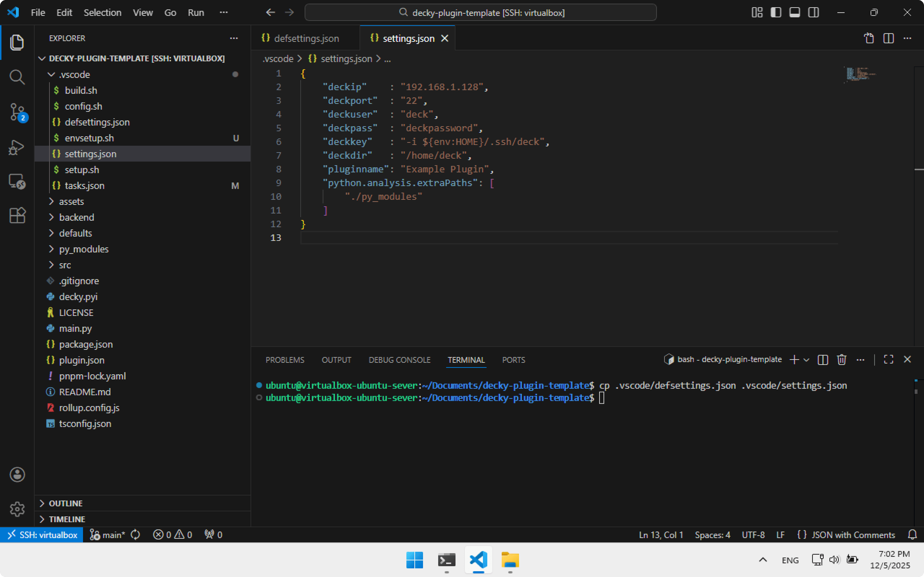Split the editor right

coord(889,38)
